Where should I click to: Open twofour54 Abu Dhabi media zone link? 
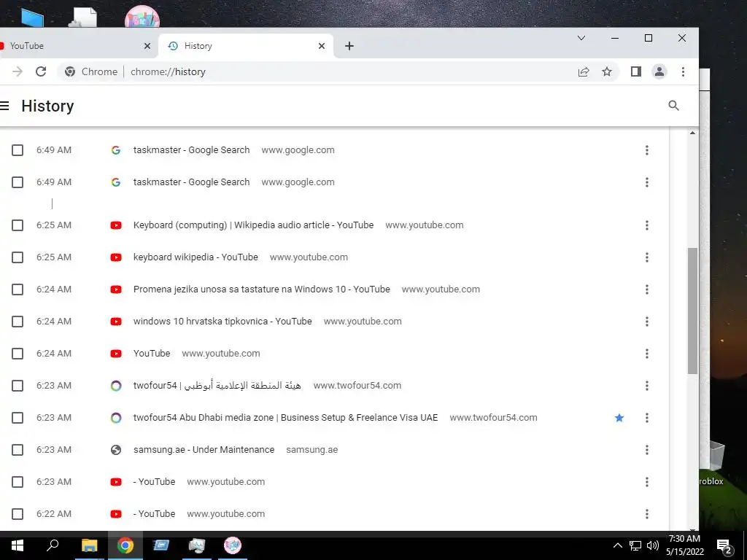point(285,418)
